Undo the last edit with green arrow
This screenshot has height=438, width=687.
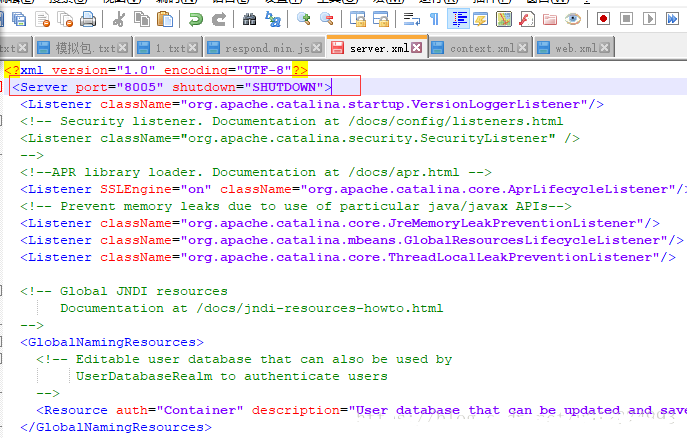(194, 19)
